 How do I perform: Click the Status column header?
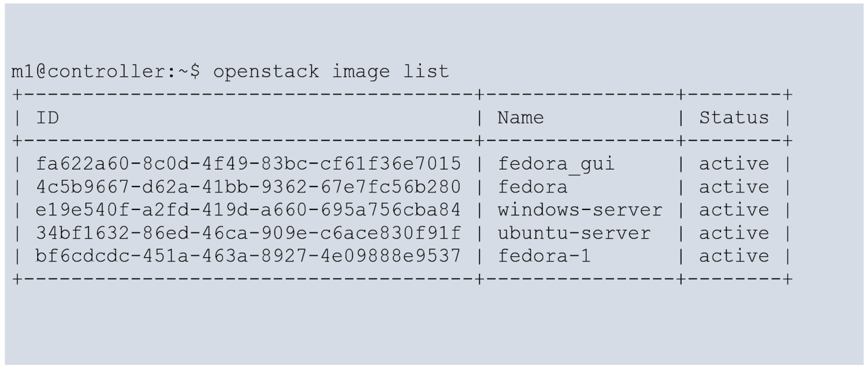734,118
